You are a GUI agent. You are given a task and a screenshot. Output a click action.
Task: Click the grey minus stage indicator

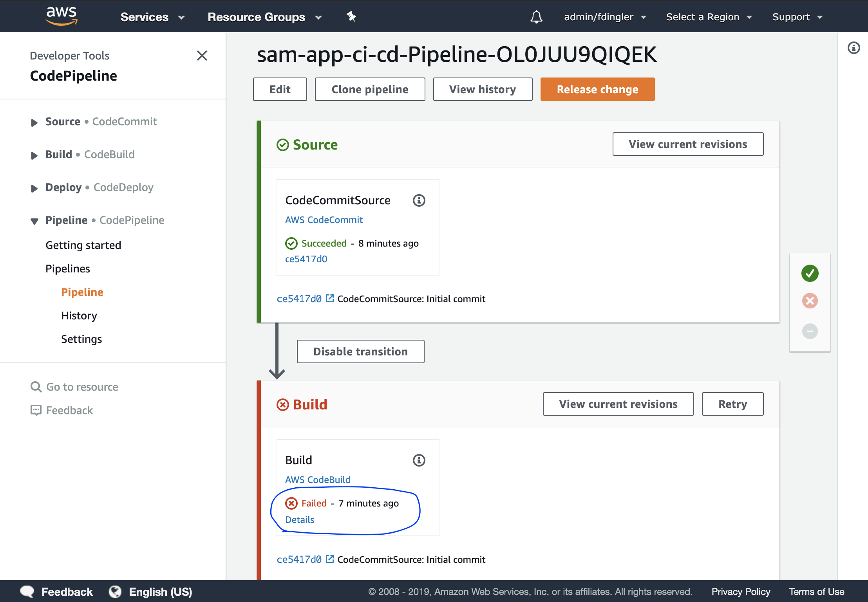point(810,331)
